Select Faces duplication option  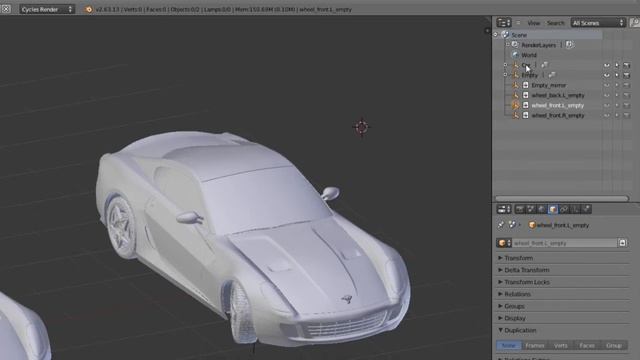587,345
